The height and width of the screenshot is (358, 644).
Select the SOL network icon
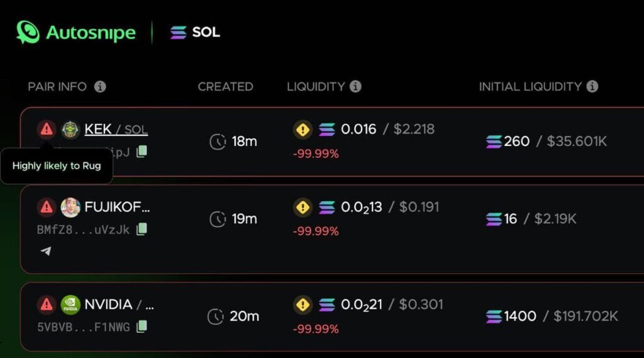pyautogui.click(x=178, y=33)
